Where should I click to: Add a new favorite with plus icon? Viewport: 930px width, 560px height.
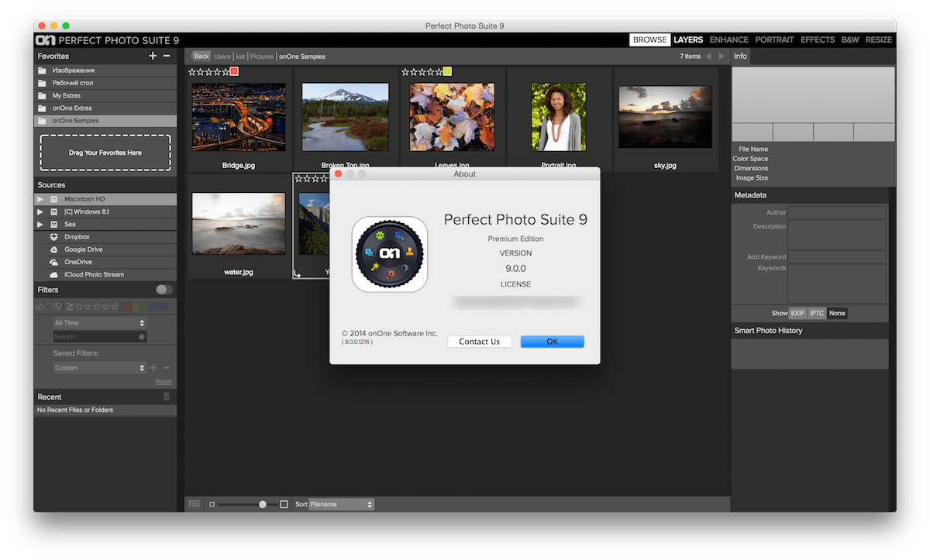pos(153,56)
